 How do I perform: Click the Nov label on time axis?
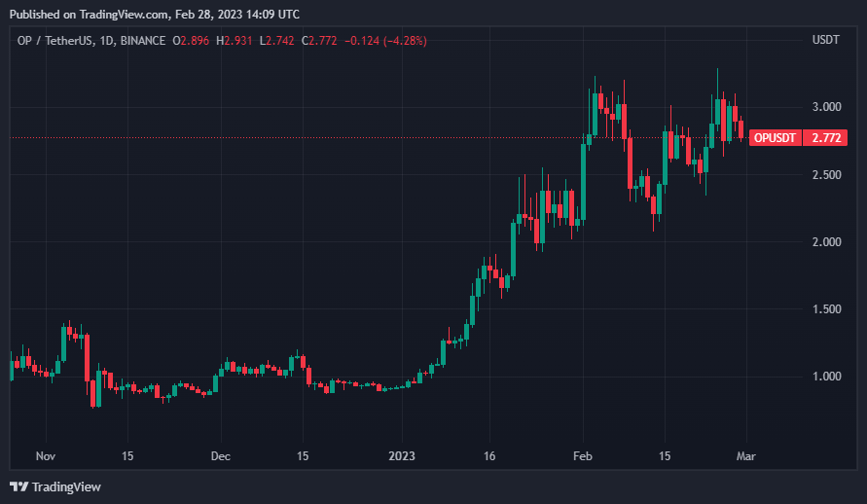pyautogui.click(x=45, y=455)
